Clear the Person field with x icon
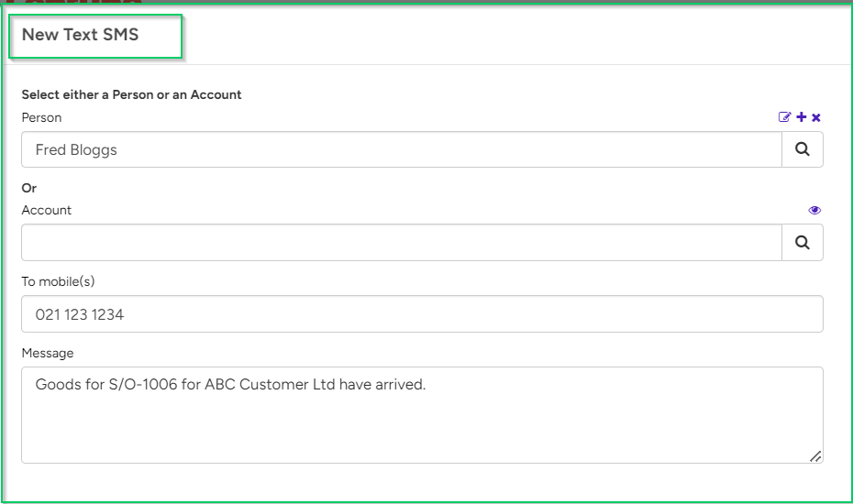This screenshot has width=853, height=504. pyautogui.click(x=816, y=117)
